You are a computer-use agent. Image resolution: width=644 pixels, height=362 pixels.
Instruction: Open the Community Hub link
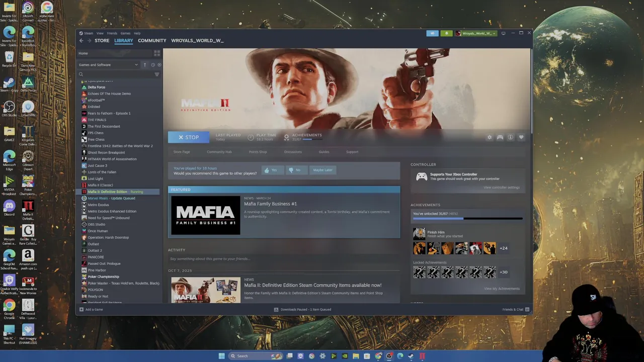point(219,152)
